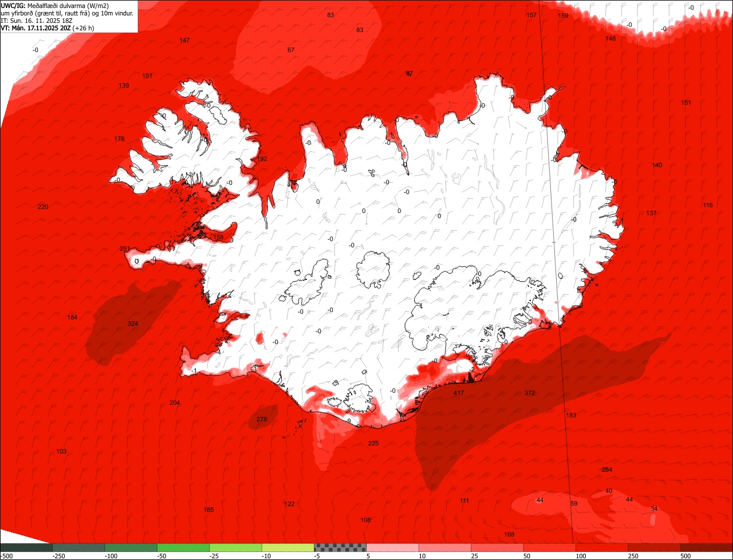Click the map value '417' off the south coast
The width and height of the screenshot is (733, 560).
[459, 393]
